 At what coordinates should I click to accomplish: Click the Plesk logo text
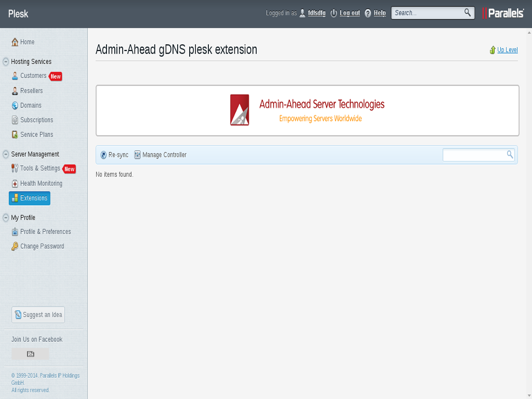pyautogui.click(x=18, y=14)
